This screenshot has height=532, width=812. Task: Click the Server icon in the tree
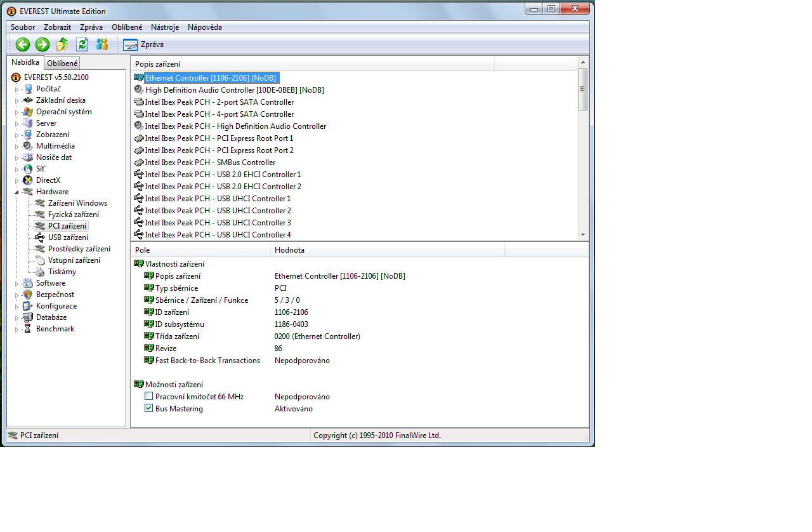[28, 123]
